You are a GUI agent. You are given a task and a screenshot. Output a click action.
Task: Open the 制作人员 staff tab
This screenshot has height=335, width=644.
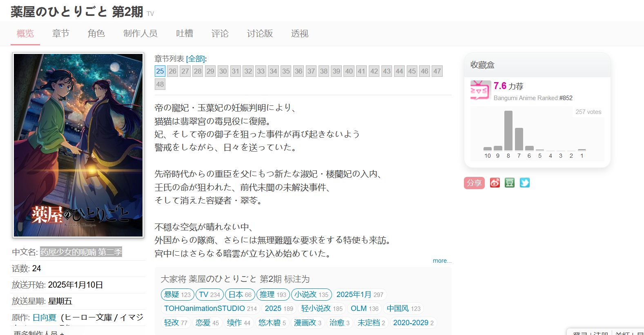point(140,33)
